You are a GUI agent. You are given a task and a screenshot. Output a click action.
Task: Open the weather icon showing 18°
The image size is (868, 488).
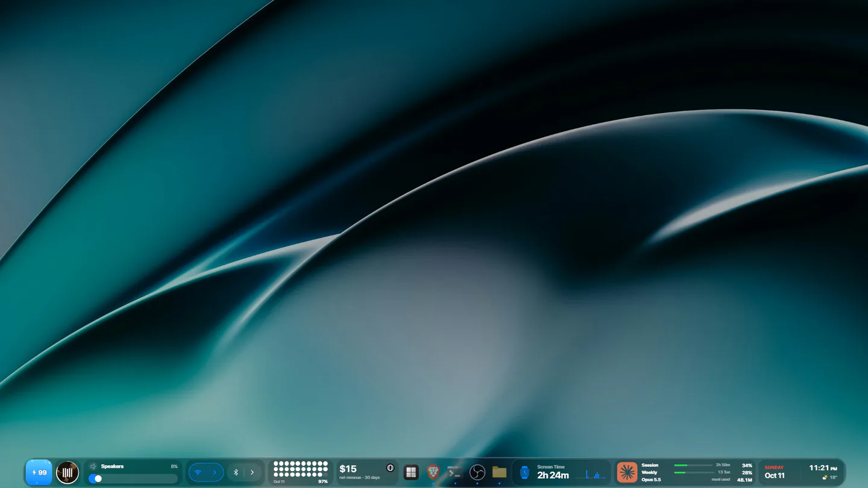click(x=825, y=477)
